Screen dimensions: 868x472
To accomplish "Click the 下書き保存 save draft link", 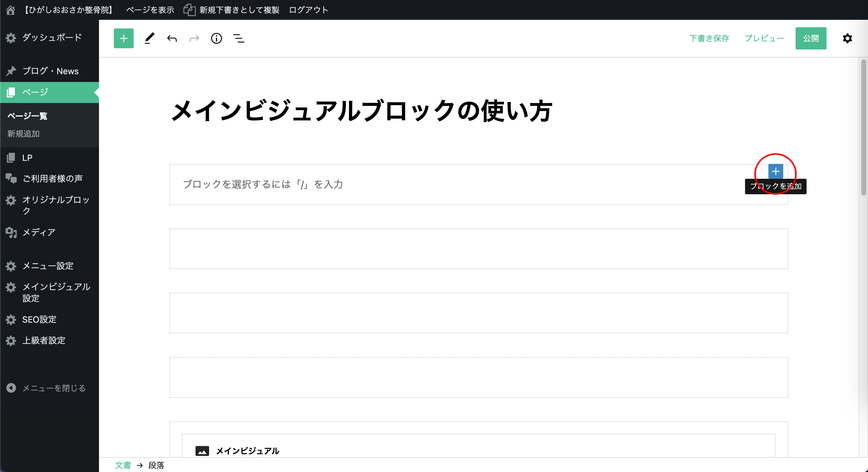I will point(709,38).
